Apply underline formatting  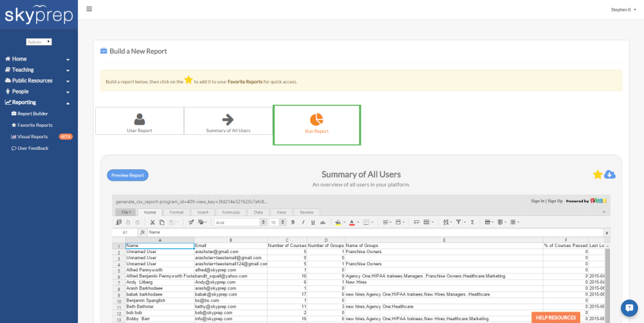point(313,222)
